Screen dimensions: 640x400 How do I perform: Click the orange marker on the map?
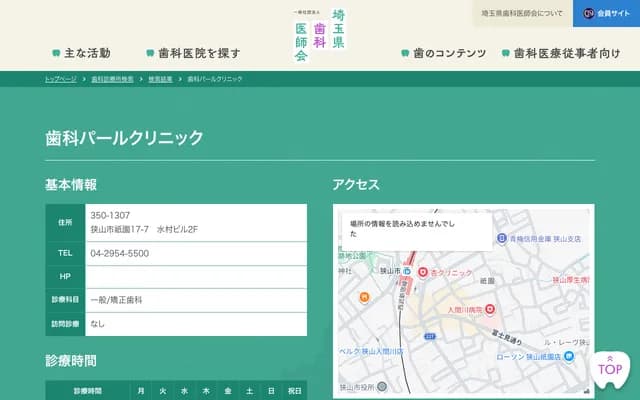point(365,297)
